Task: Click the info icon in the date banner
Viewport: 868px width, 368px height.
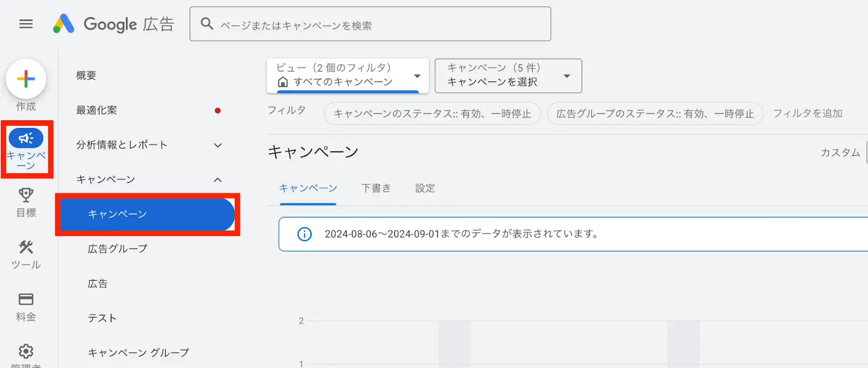Action: pyautogui.click(x=304, y=234)
